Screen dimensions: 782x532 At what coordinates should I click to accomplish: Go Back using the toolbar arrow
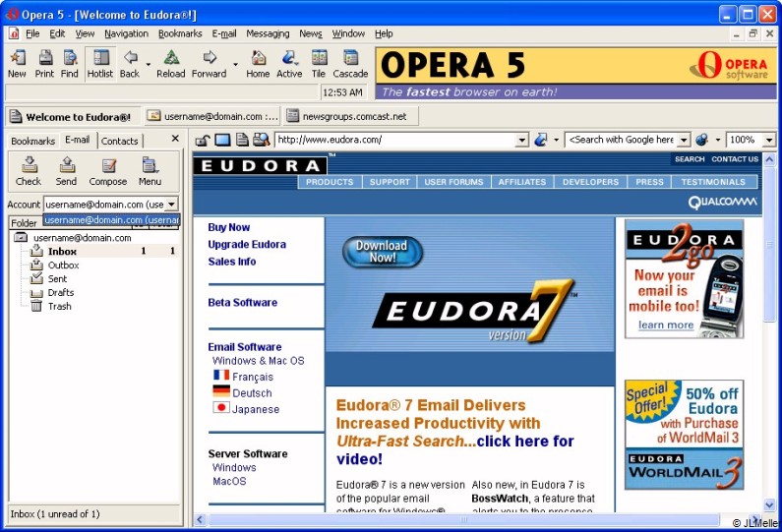coord(130,64)
